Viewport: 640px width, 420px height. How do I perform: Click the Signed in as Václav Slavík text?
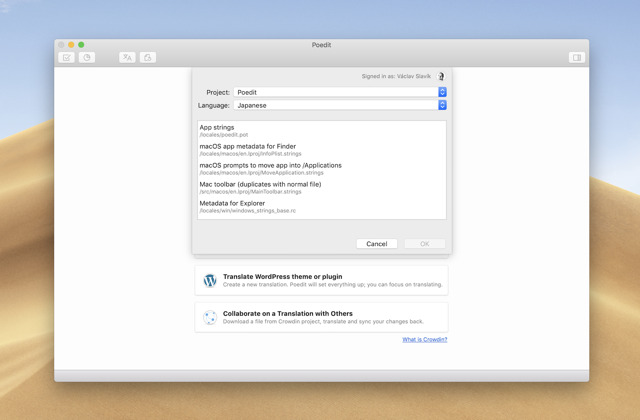click(x=396, y=76)
